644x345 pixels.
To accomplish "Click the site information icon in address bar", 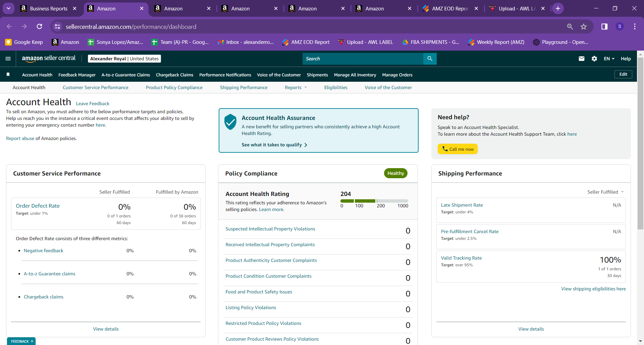I will [x=58, y=26].
